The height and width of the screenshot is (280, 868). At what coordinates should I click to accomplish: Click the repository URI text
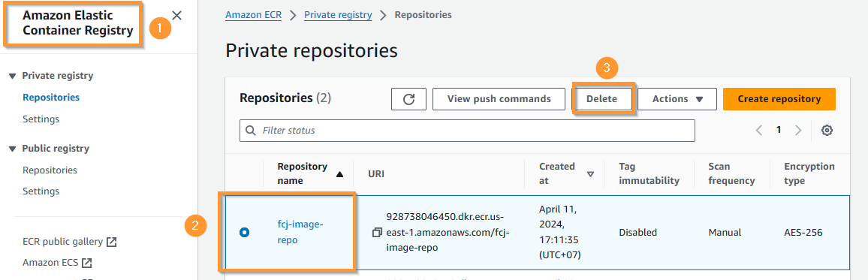[448, 233]
